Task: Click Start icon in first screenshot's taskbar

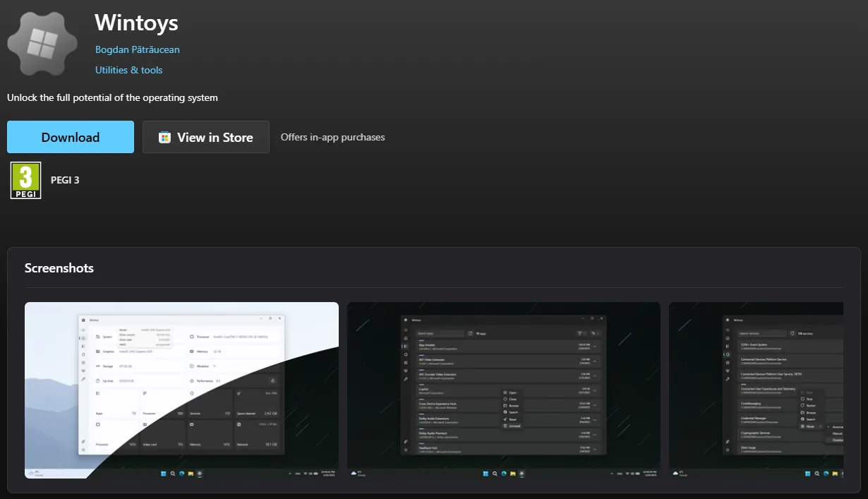Action: 164,473
